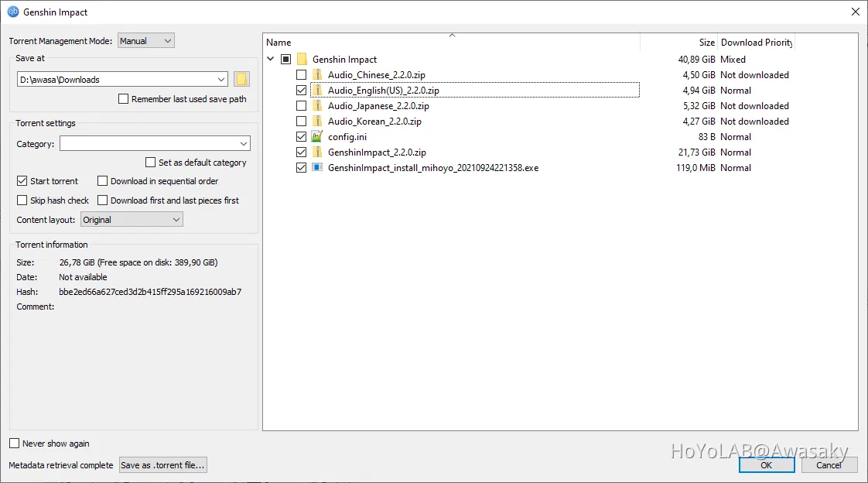Click the Audio_Korean_2.2.0.zip archive icon

coord(317,122)
